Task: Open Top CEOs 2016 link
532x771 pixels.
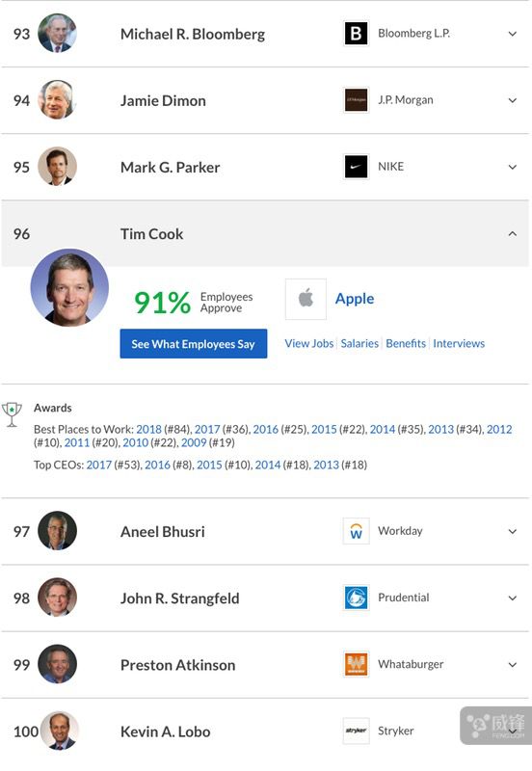Action: point(157,465)
